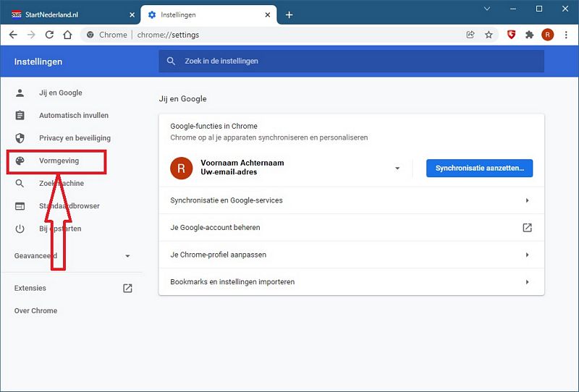
Task: Expand the Geavanceerd section arrow
Action: point(127,256)
